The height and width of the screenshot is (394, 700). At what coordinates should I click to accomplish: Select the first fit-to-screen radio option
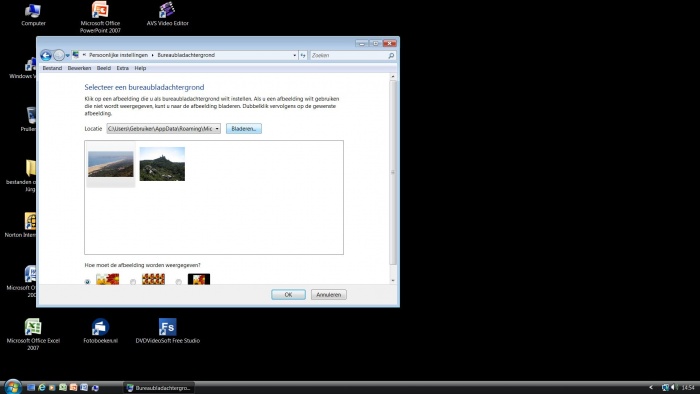point(88,282)
